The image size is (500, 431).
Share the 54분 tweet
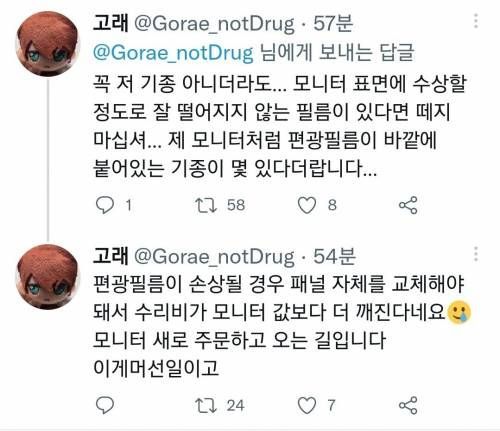[408, 405]
